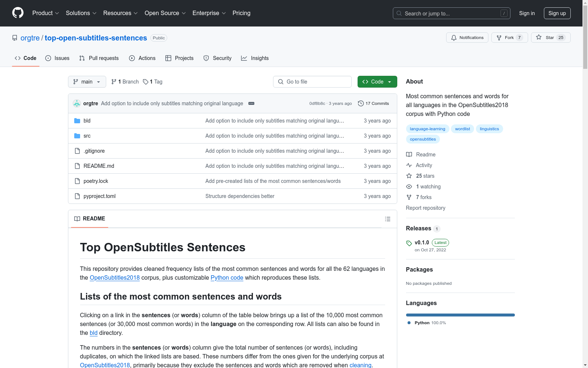Open the top-open-subtitles-sentences repository link
This screenshot has height=368, width=588.
coord(96,38)
